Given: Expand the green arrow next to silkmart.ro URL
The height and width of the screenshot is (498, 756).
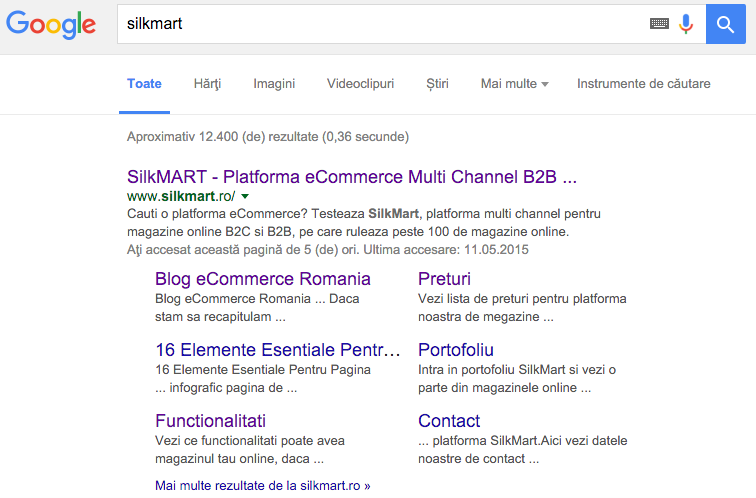Looking at the screenshot, I should pyautogui.click(x=245, y=196).
